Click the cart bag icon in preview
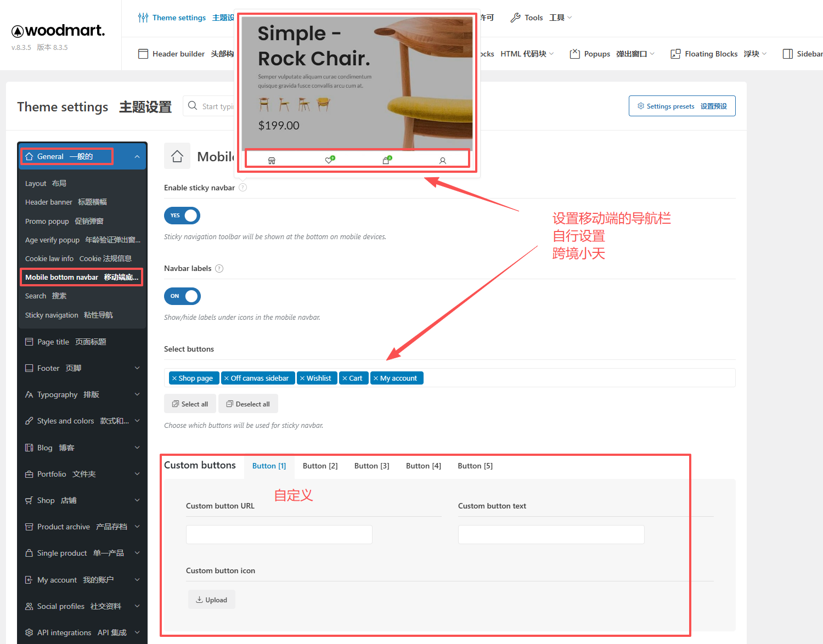823x644 pixels. point(386,160)
